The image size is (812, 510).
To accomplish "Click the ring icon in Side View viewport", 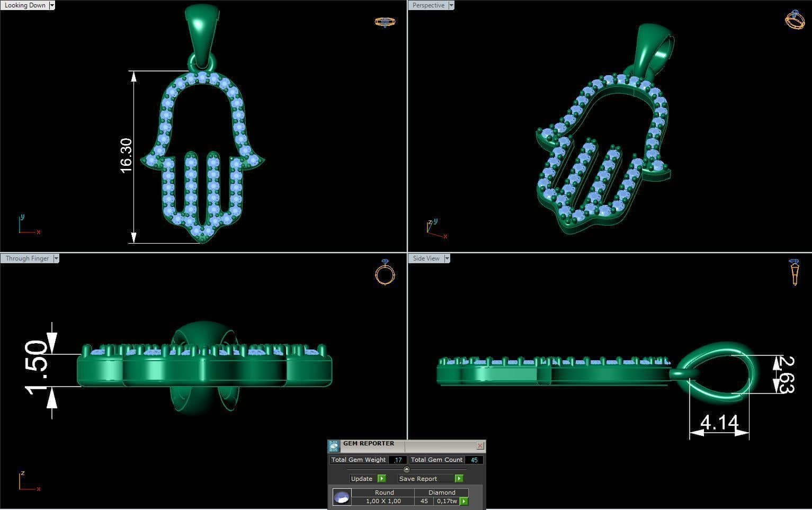I will click(794, 272).
